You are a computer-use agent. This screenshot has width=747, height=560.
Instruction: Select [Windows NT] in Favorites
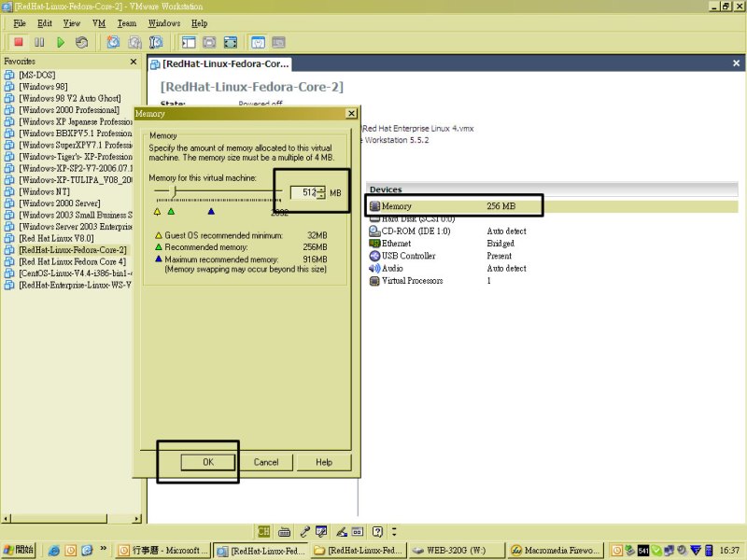[44, 192]
